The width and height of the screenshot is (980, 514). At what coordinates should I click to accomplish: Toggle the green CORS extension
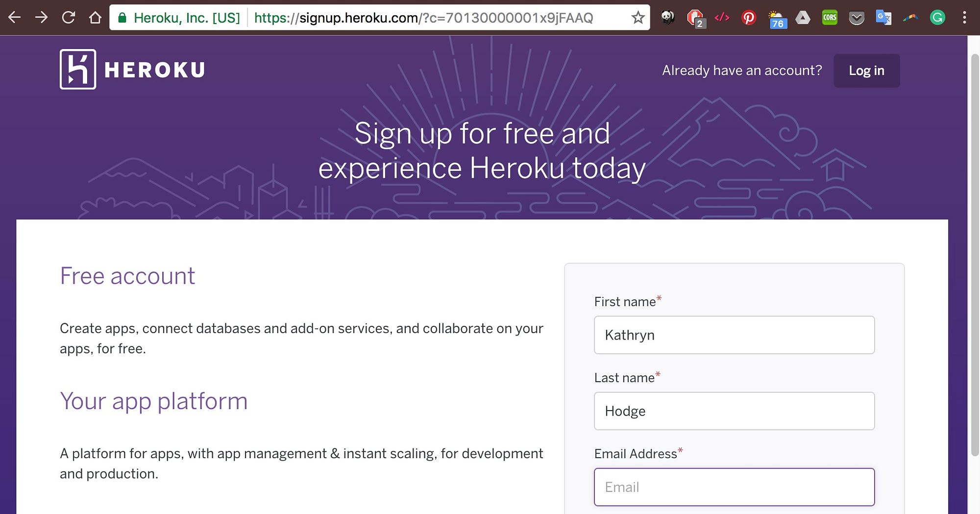830,18
